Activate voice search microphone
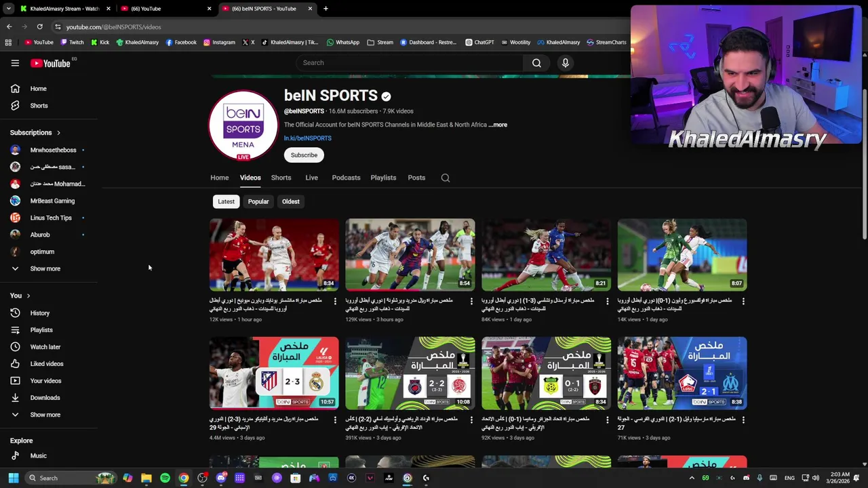The height and width of the screenshot is (488, 868). click(565, 63)
